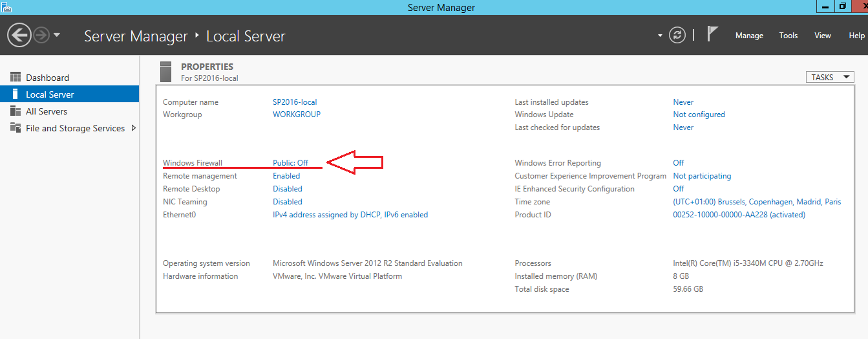Image resolution: width=868 pixels, height=339 pixels.
Task: Minimize the Server Manager window
Action: point(825,6)
